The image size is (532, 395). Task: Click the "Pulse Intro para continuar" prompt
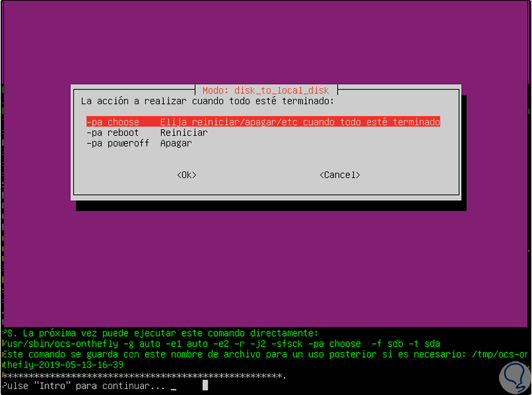click(x=84, y=386)
